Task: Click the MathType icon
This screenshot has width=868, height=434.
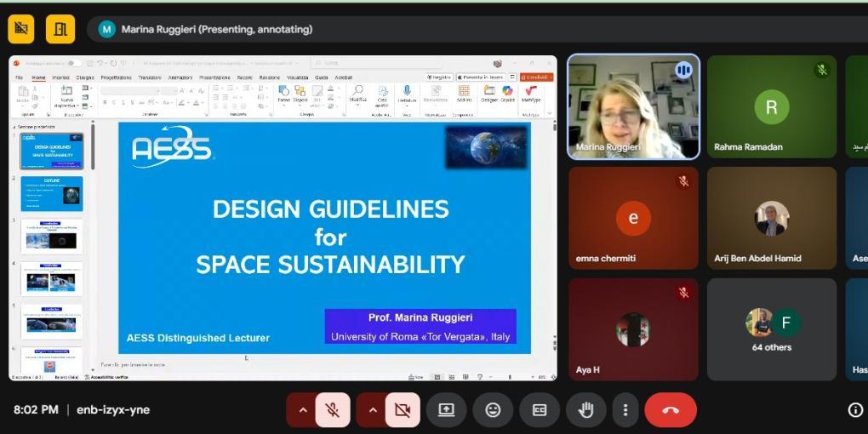Action: tap(531, 94)
